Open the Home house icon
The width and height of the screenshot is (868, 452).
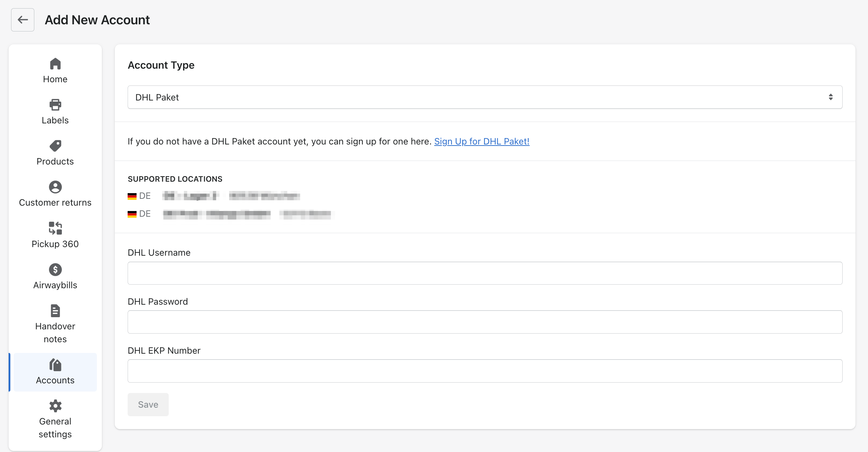click(55, 64)
